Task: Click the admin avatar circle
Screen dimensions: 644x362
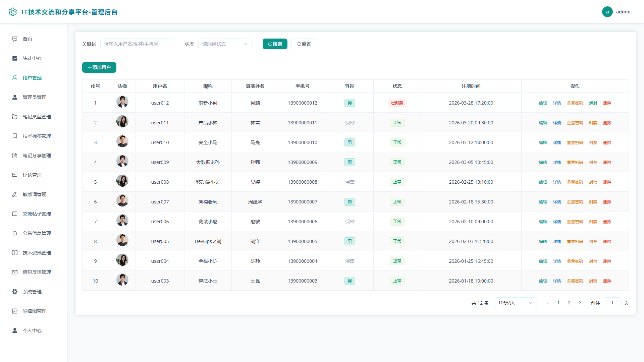Action: (607, 12)
